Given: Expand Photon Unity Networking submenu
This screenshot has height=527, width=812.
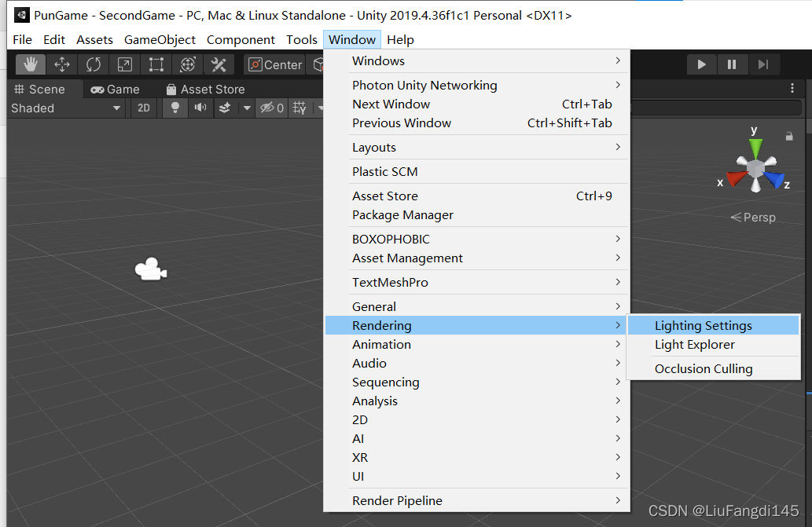Looking at the screenshot, I should coord(477,86).
